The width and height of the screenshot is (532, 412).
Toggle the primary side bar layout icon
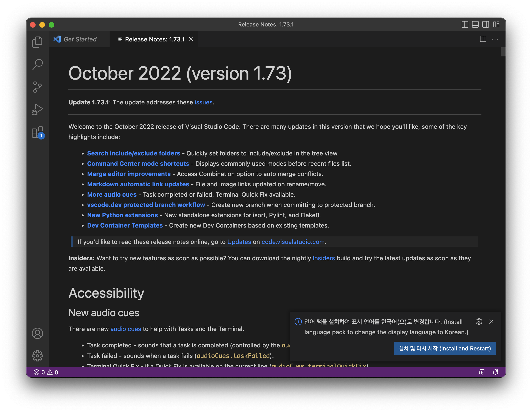point(465,25)
